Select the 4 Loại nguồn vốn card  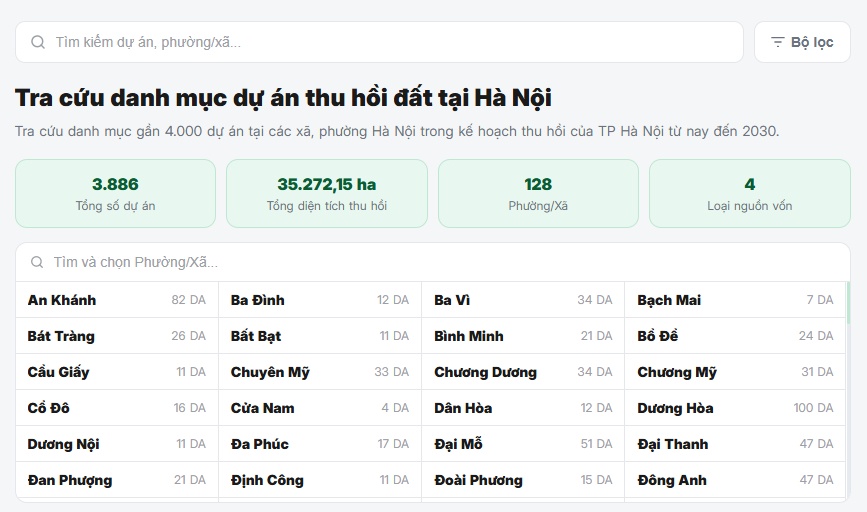[x=750, y=194]
